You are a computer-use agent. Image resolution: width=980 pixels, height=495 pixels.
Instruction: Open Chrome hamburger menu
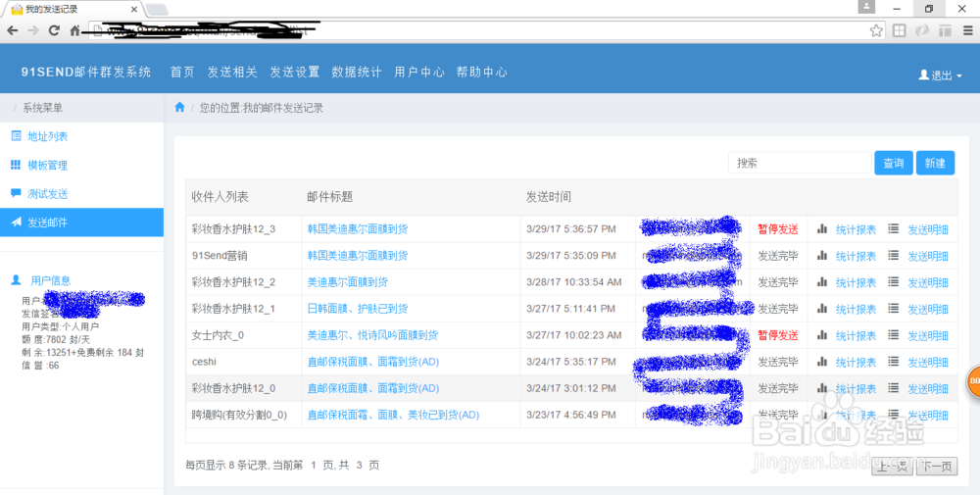click(967, 30)
